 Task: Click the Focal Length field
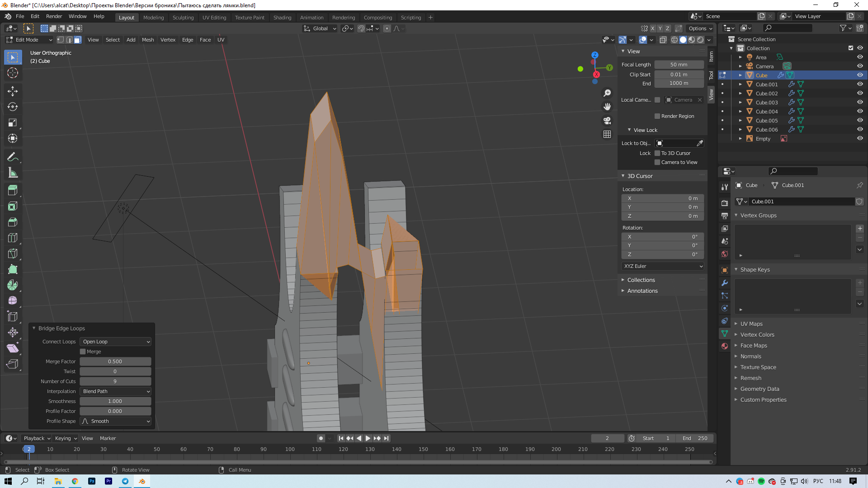(x=679, y=65)
